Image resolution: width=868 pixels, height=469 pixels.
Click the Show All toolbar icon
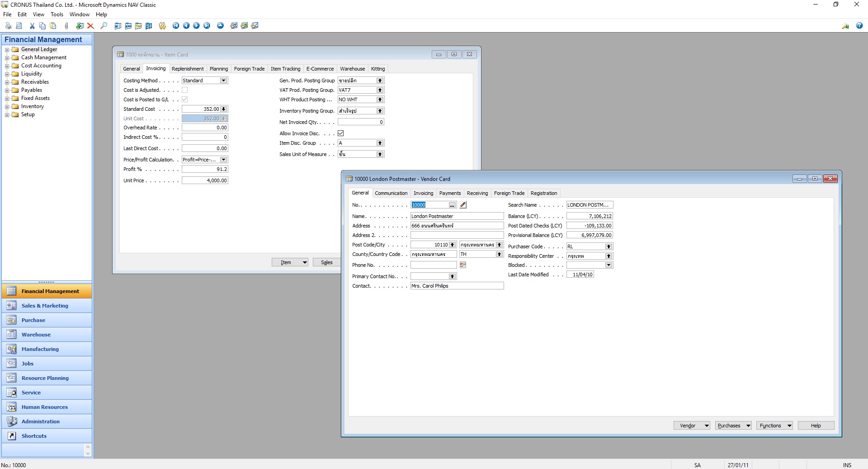click(x=149, y=26)
